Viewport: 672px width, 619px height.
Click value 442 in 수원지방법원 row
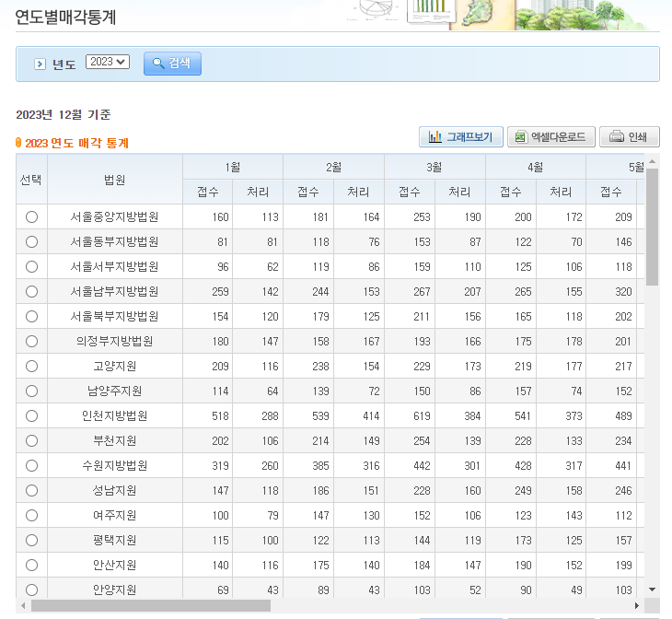click(422, 466)
